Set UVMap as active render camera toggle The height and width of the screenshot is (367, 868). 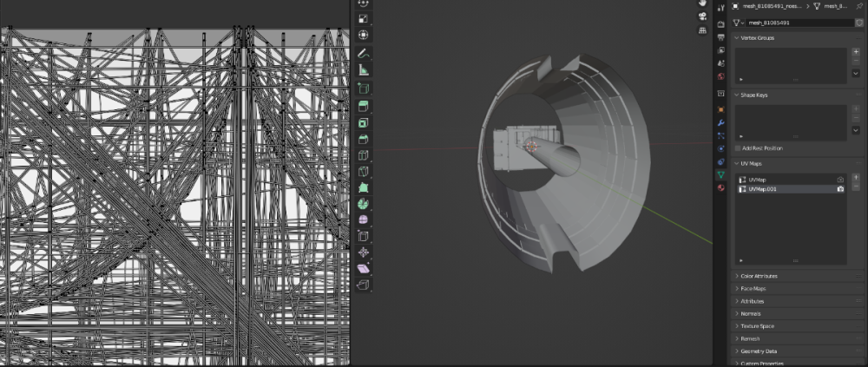839,180
